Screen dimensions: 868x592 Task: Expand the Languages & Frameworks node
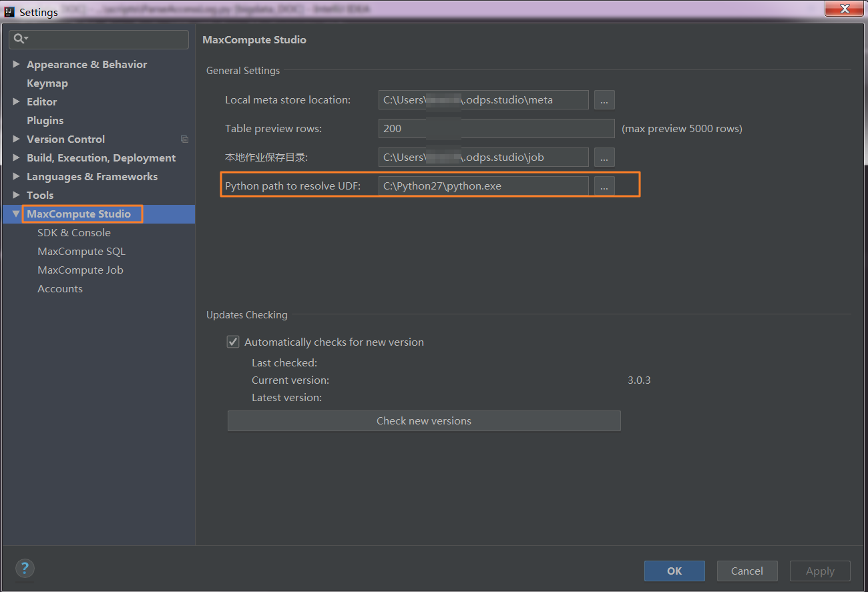16,176
